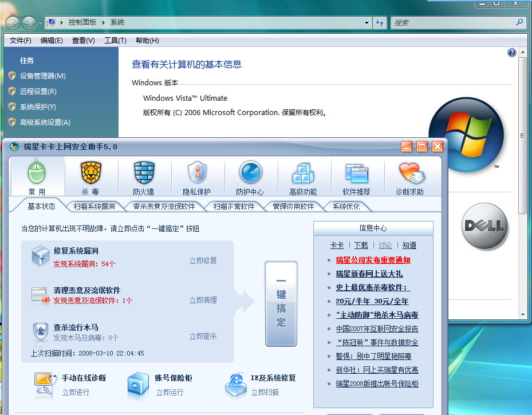The width and height of the screenshot is (532, 415).
Task: Open the 诊断求助 heart icon section
Action: coord(410,176)
